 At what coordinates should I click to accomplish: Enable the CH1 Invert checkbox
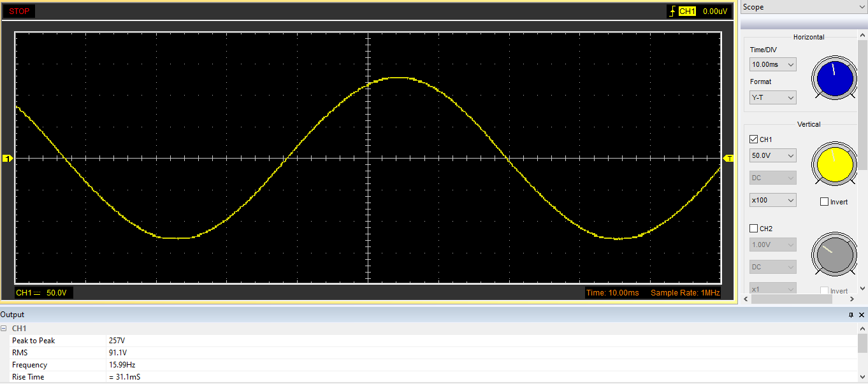click(824, 202)
